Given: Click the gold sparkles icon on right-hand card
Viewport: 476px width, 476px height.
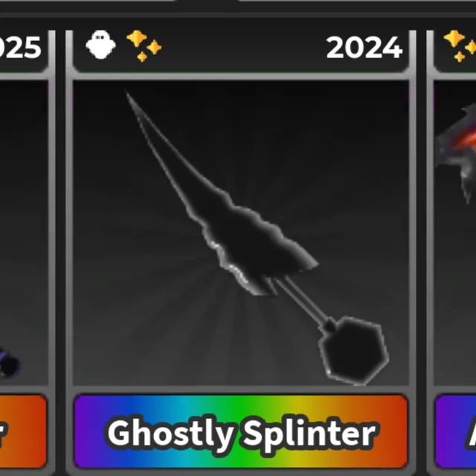Looking at the screenshot, I should coord(460,46).
